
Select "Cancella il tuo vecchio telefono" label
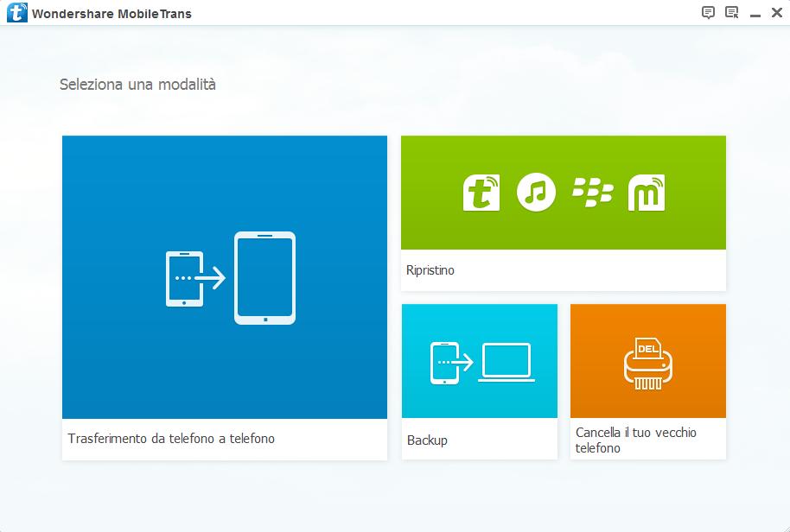[635, 440]
